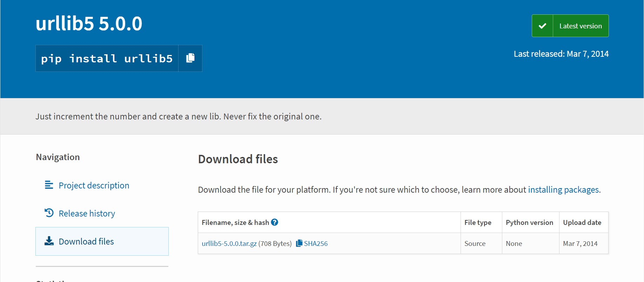The height and width of the screenshot is (282, 644).
Task: Open hash help question mark icon
Action: 275,222
